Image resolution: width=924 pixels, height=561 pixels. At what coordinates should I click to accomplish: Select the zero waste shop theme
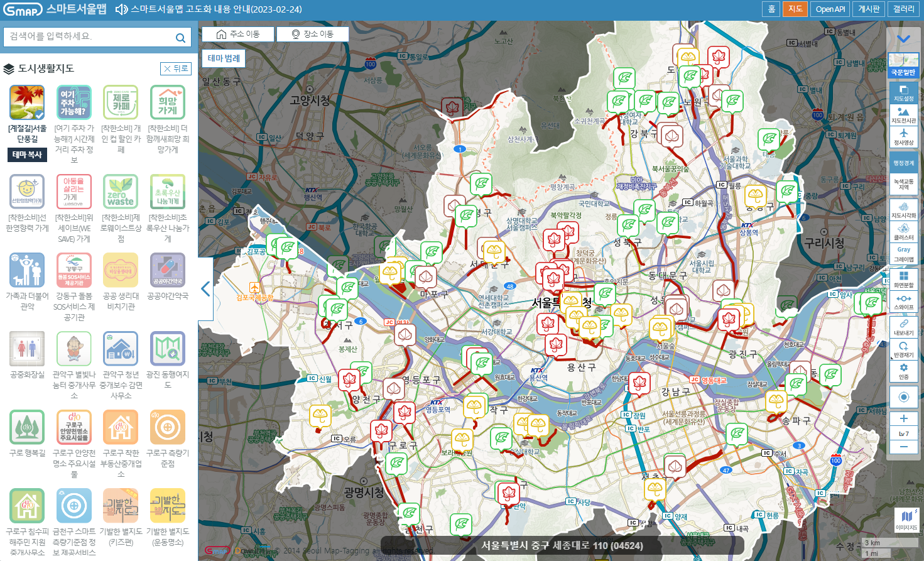[121, 192]
